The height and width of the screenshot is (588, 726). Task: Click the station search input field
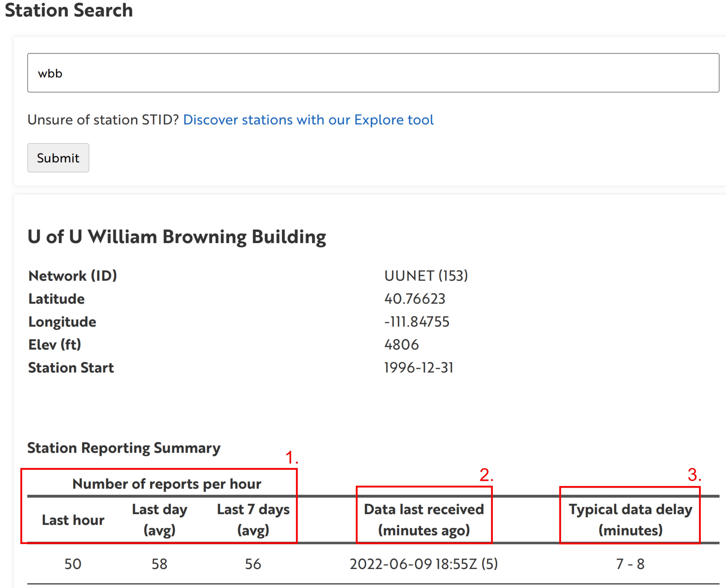tap(373, 73)
